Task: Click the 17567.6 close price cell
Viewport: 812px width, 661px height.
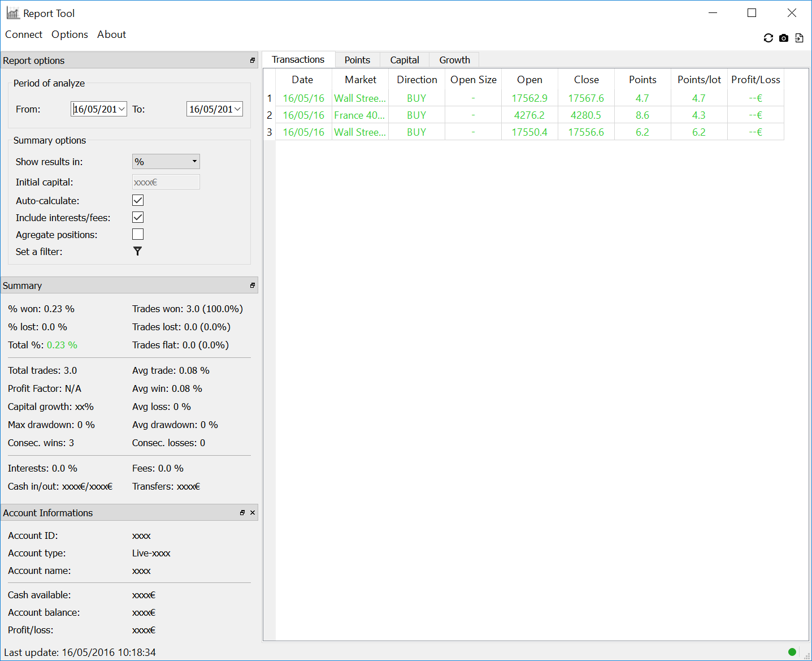Action: click(x=587, y=98)
